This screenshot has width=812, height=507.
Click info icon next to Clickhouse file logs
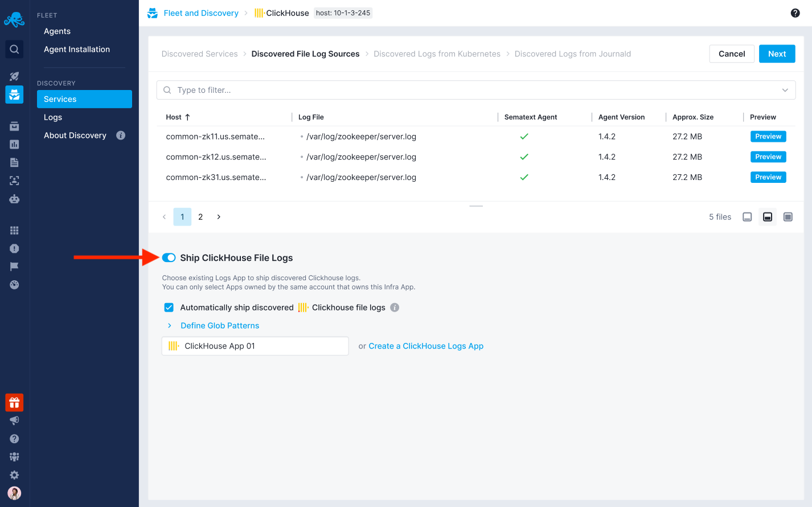tap(395, 308)
